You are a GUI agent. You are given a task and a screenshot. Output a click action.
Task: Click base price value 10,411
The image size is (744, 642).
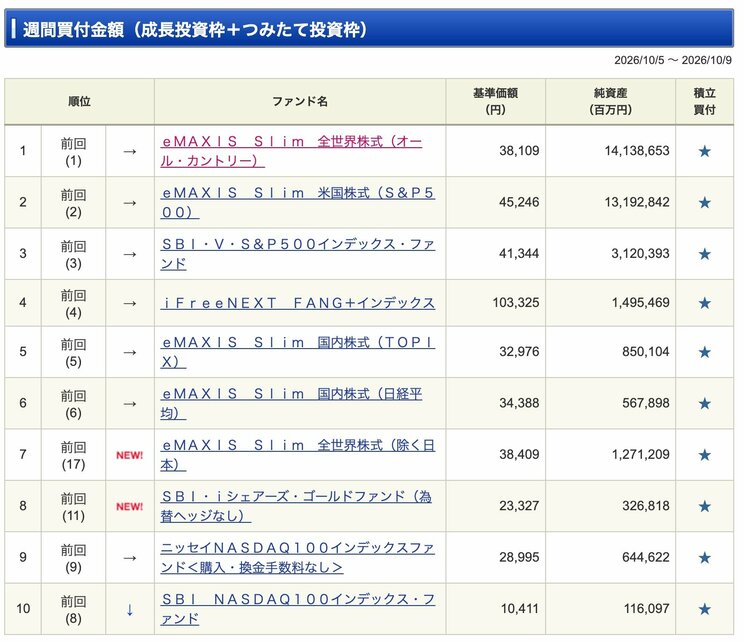click(x=520, y=608)
